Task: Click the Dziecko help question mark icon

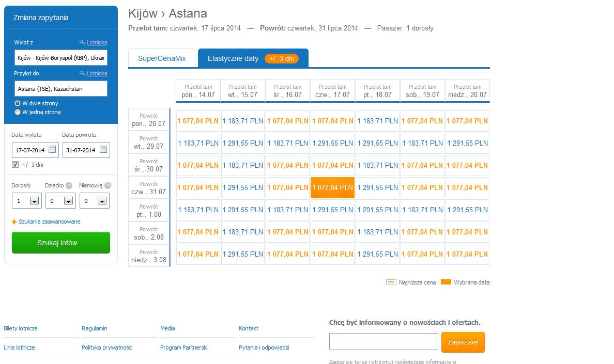Action: coord(69,186)
